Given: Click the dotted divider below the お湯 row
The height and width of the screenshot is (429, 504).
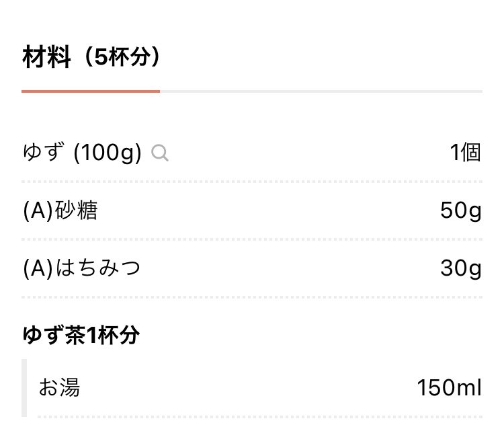Looking at the screenshot, I should point(260,417).
